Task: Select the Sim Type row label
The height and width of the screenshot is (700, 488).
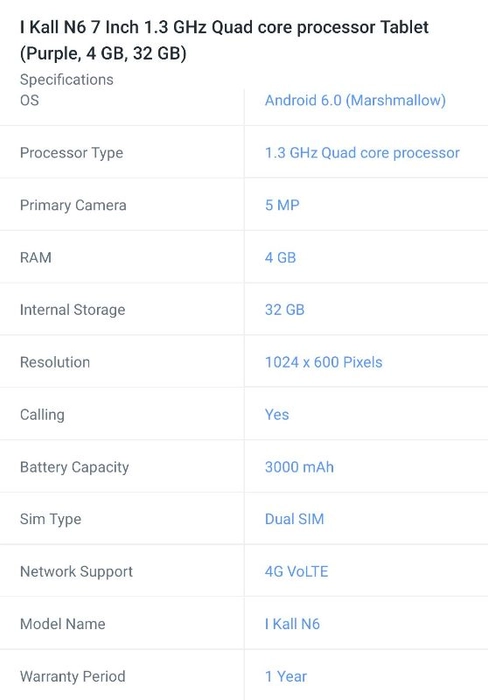Action: click(x=50, y=519)
